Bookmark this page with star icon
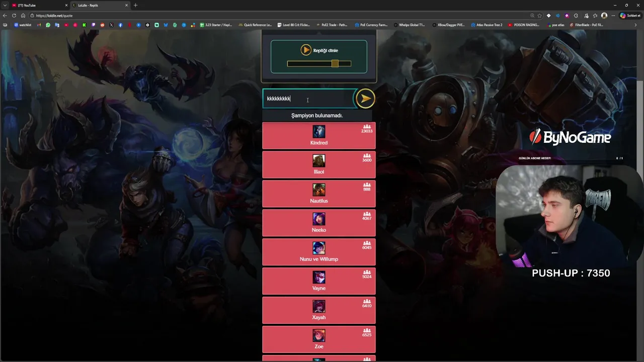This screenshot has width=644, height=362. tap(540, 16)
